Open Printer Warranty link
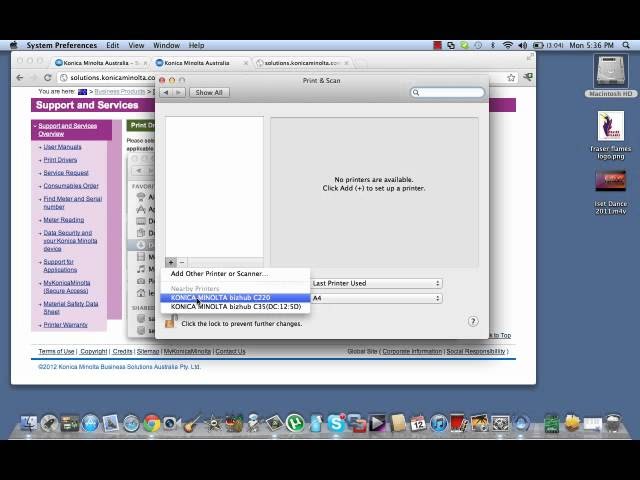 click(65, 325)
